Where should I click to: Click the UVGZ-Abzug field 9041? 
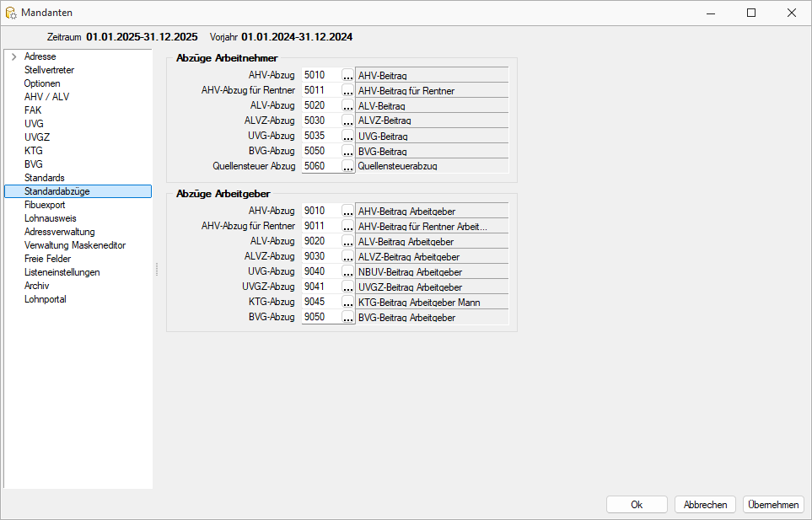point(321,287)
